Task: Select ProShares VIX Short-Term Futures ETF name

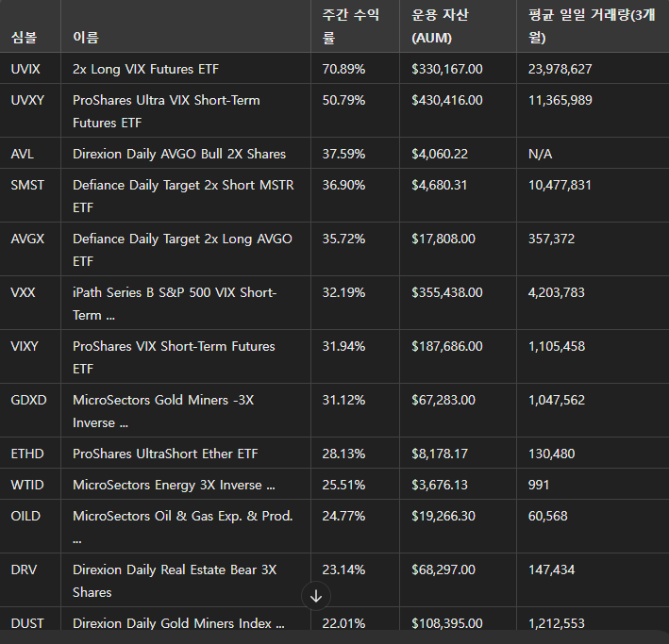Action: click(x=174, y=357)
